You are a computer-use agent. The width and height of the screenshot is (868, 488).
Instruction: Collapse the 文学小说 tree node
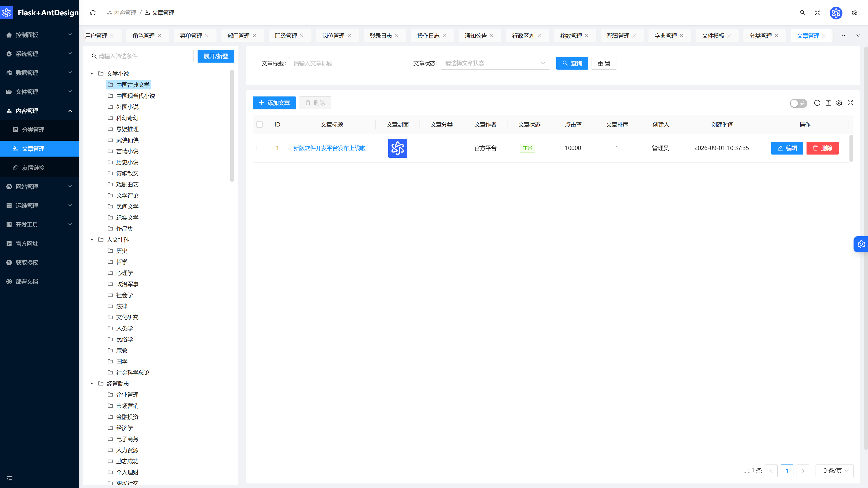[92, 74]
